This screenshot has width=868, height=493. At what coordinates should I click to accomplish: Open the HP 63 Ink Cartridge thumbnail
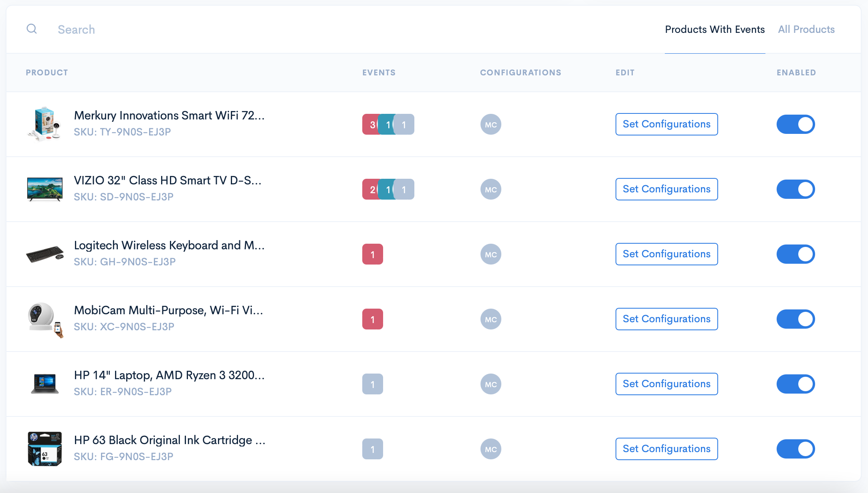coord(44,449)
